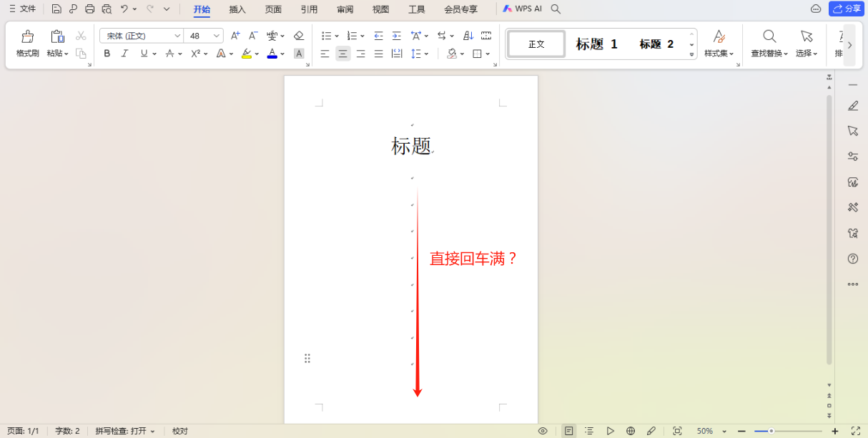This screenshot has width=868, height=438.
Task: Click the Fit Page icon in the status bar
Action: click(x=677, y=431)
